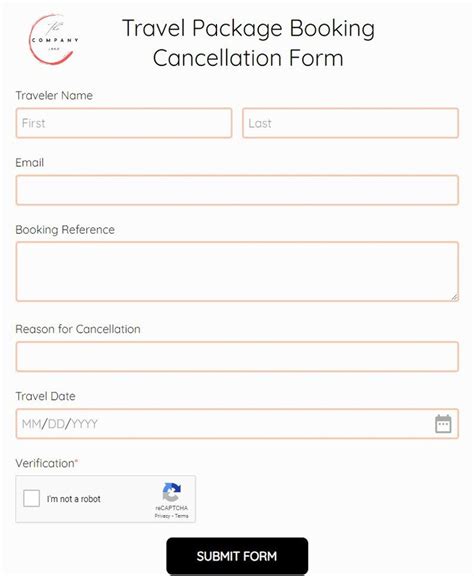Image resolution: width=474 pixels, height=576 pixels.
Task: Focus the Last name field
Action: 350,123
